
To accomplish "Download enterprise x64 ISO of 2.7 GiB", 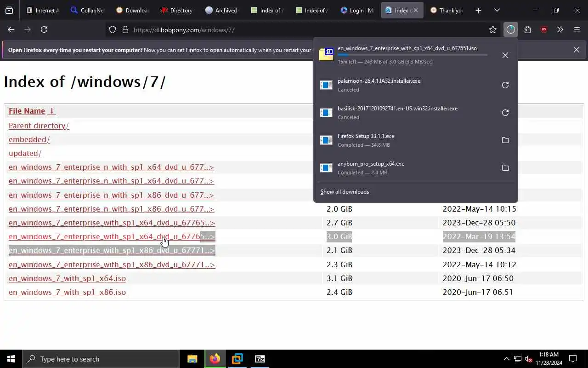I will 112,223.
